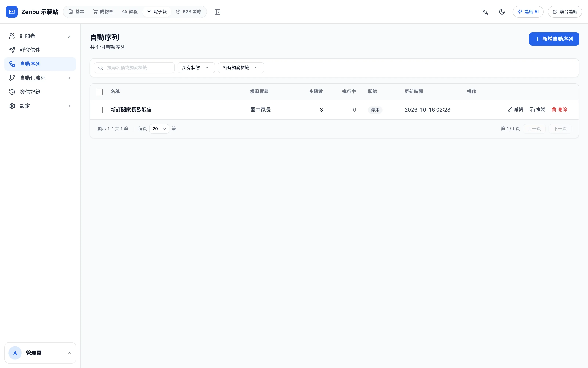Click the 複製 copy action
Image resolution: width=588 pixels, height=368 pixels.
point(537,110)
